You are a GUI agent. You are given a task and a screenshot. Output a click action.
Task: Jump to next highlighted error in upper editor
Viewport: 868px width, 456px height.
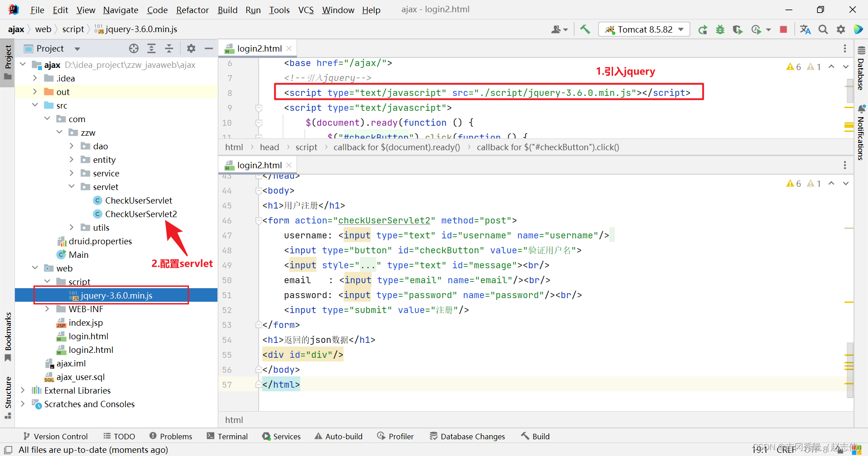point(845,66)
